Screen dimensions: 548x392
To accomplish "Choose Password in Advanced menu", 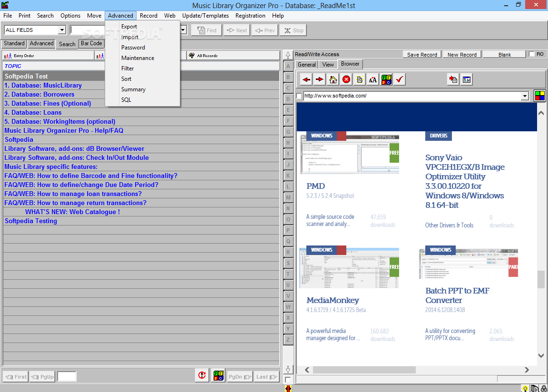I will tap(143, 48).
